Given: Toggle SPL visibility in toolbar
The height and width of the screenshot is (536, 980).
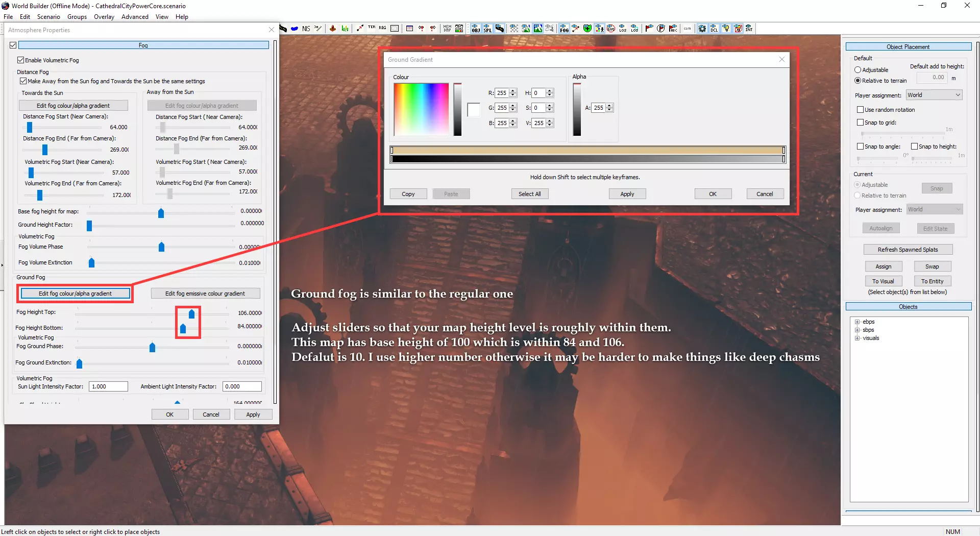Looking at the screenshot, I should coord(487,29).
